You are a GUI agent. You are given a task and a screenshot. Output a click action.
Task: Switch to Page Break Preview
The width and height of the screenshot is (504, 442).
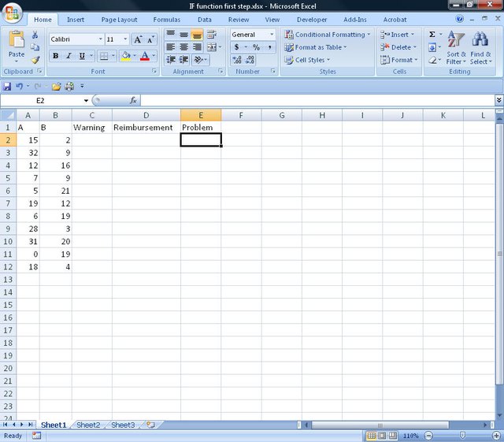[393, 436]
